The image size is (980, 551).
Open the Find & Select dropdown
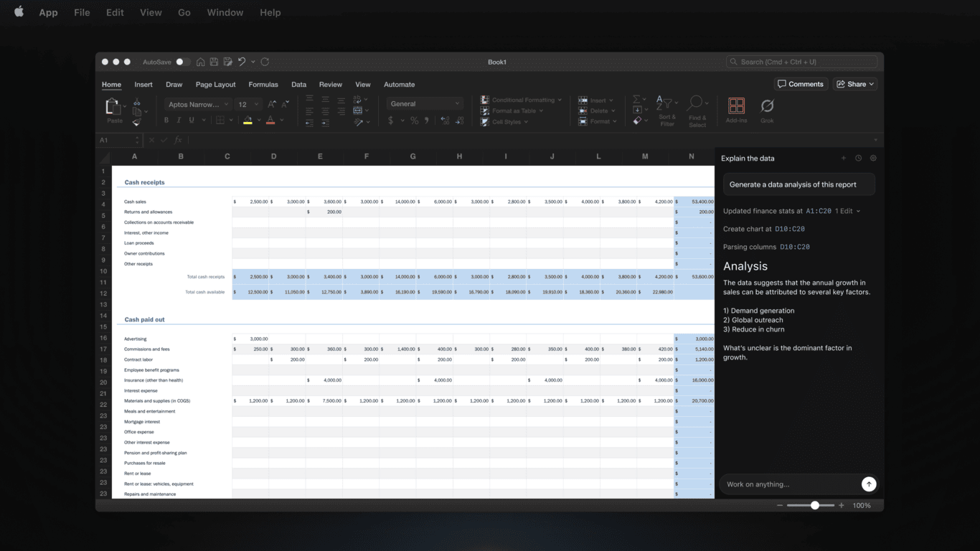pyautogui.click(x=697, y=110)
